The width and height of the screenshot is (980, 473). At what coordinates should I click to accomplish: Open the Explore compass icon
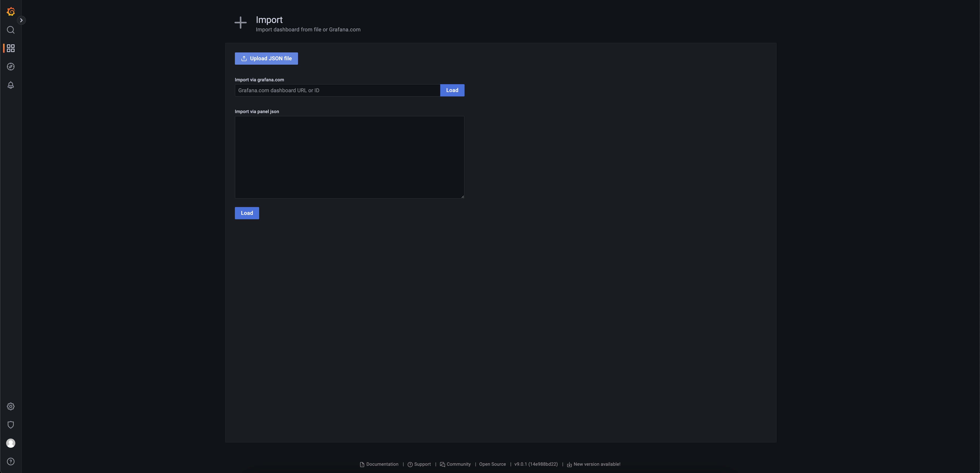click(x=11, y=67)
